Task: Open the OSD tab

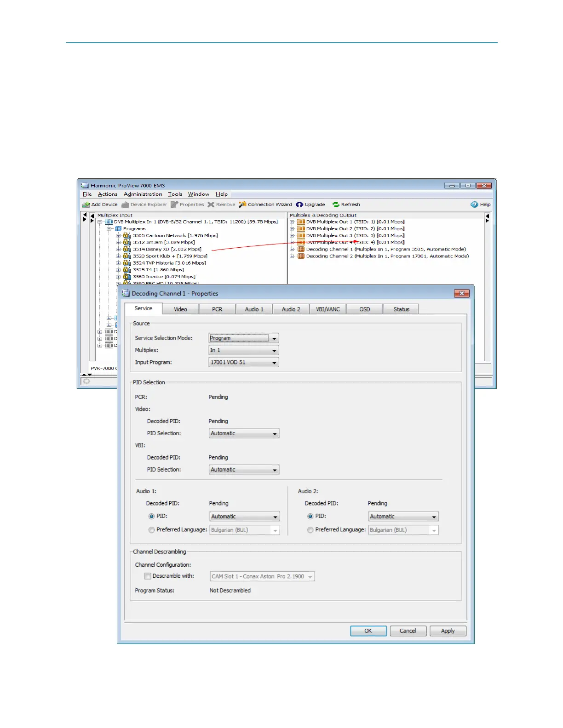Action: [365, 309]
